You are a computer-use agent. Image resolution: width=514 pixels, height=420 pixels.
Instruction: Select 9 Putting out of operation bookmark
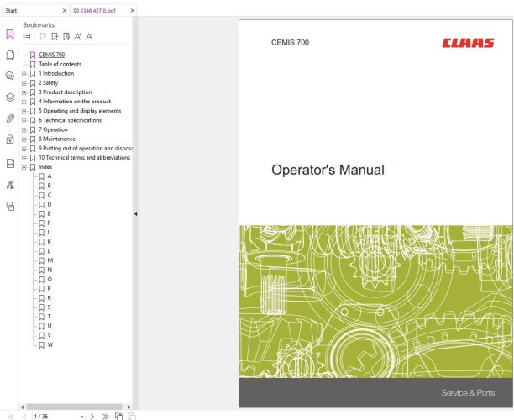point(85,148)
